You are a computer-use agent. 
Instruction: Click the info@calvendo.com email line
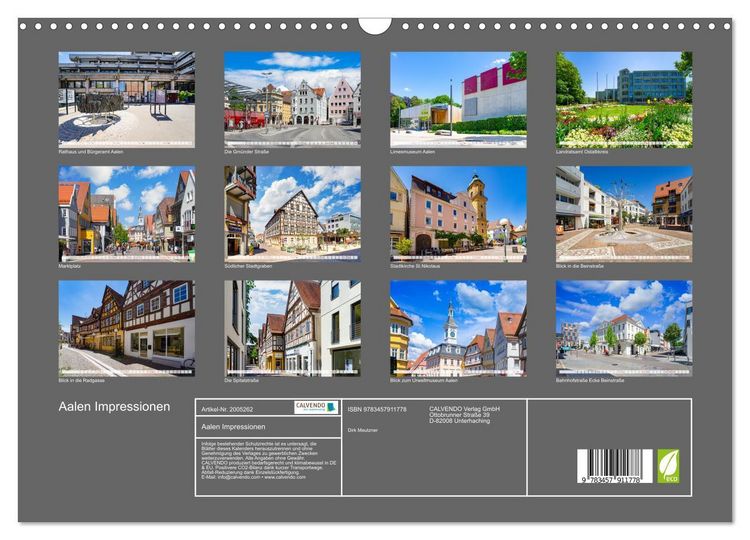click(254, 477)
